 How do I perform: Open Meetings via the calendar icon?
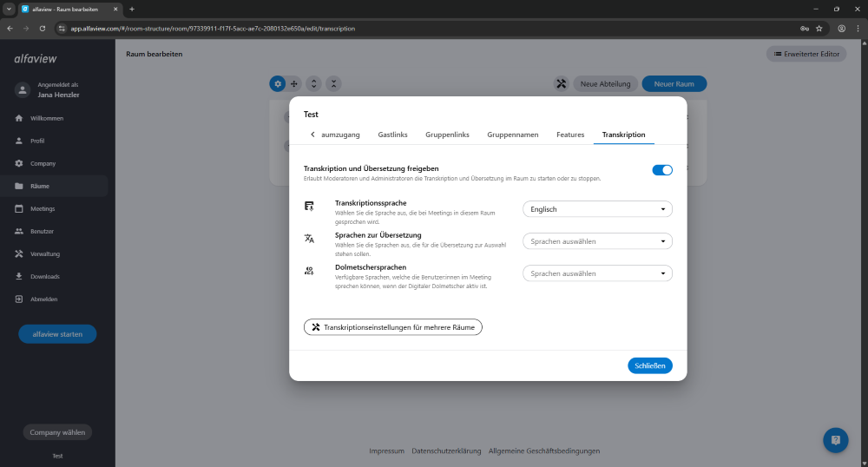point(19,209)
